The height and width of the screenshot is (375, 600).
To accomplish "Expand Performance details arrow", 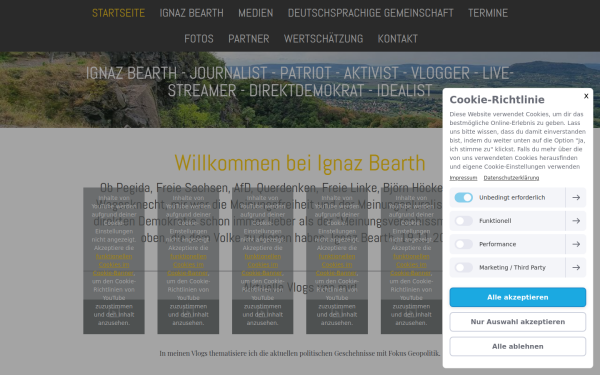I will pos(576,244).
